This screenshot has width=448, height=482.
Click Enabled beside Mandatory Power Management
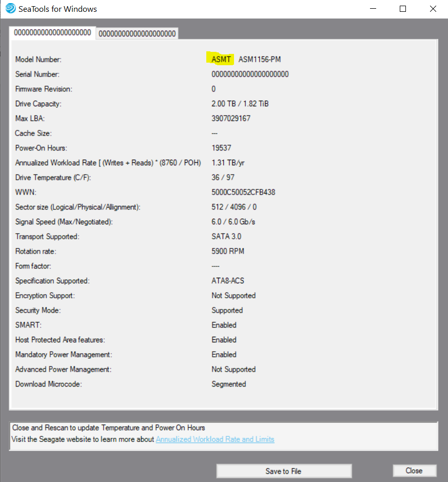coord(224,354)
